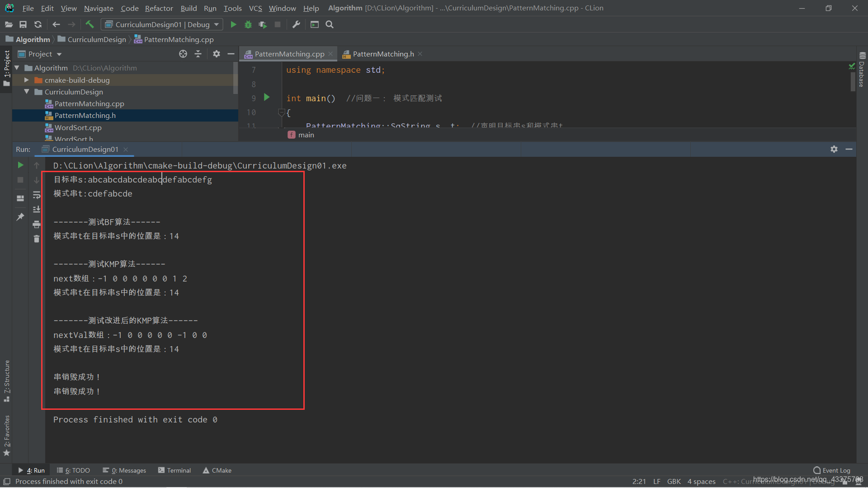Toggle the 2: Favorites side panel tab
868x488 pixels.
[x=6, y=436]
